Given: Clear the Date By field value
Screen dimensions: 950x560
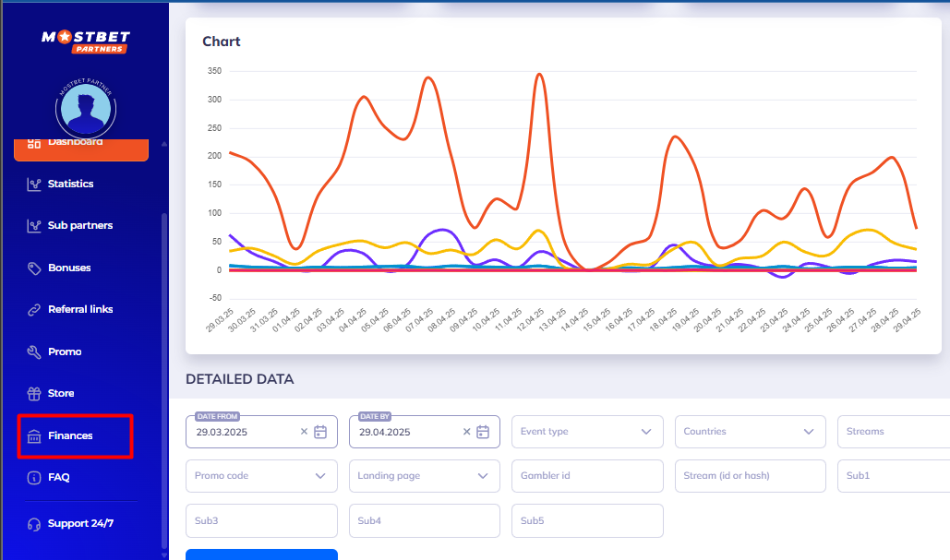Looking at the screenshot, I should (x=467, y=432).
